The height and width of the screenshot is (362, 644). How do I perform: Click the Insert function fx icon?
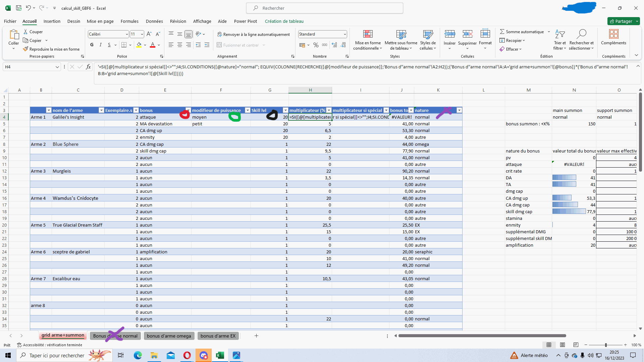tap(88, 67)
